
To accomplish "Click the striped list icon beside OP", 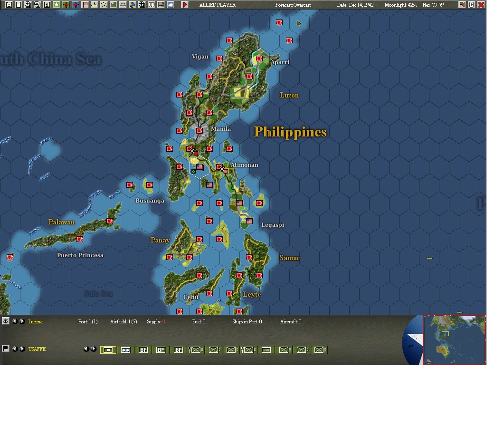I will tap(161, 4).
